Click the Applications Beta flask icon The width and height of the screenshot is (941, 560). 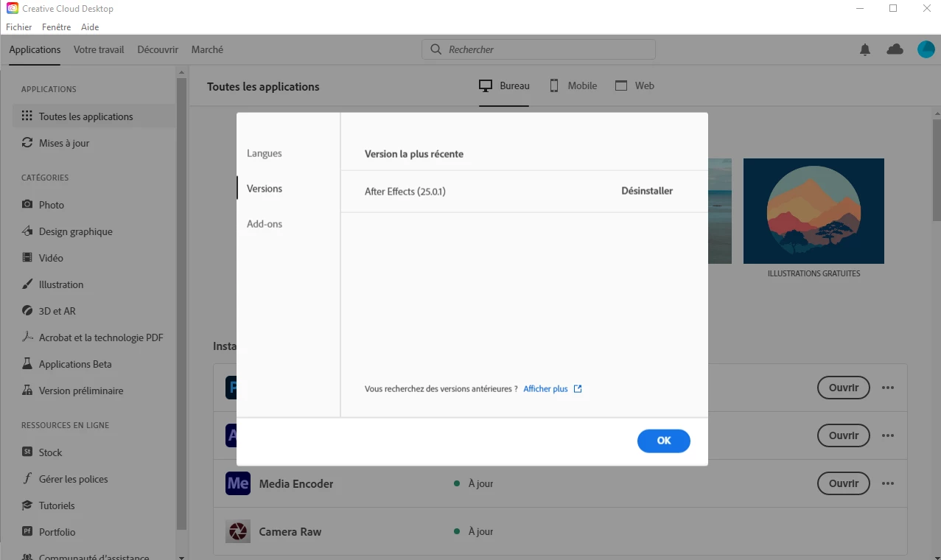(x=27, y=364)
